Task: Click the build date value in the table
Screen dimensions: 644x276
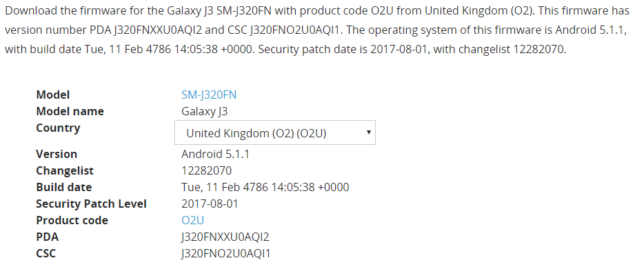Action: tap(265, 187)
